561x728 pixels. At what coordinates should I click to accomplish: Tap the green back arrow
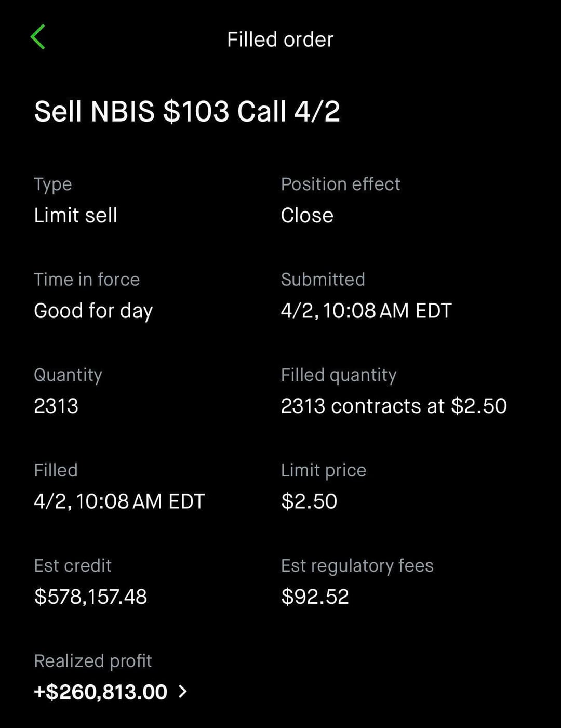38,37
